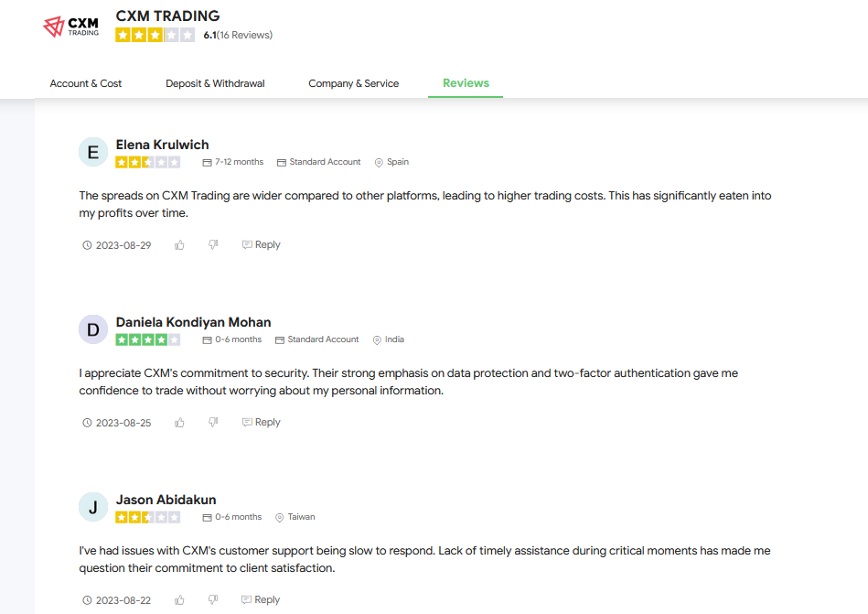868x614 pixels.
Task: Open the Company & Service tab
Action: coord(354,83)
